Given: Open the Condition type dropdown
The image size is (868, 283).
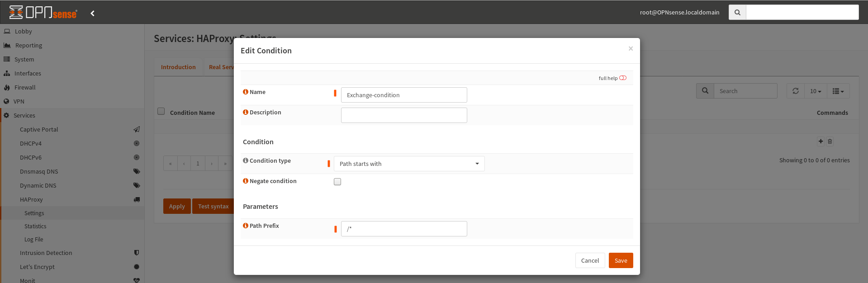Looking at the screenshot, I should click(409, 164).
